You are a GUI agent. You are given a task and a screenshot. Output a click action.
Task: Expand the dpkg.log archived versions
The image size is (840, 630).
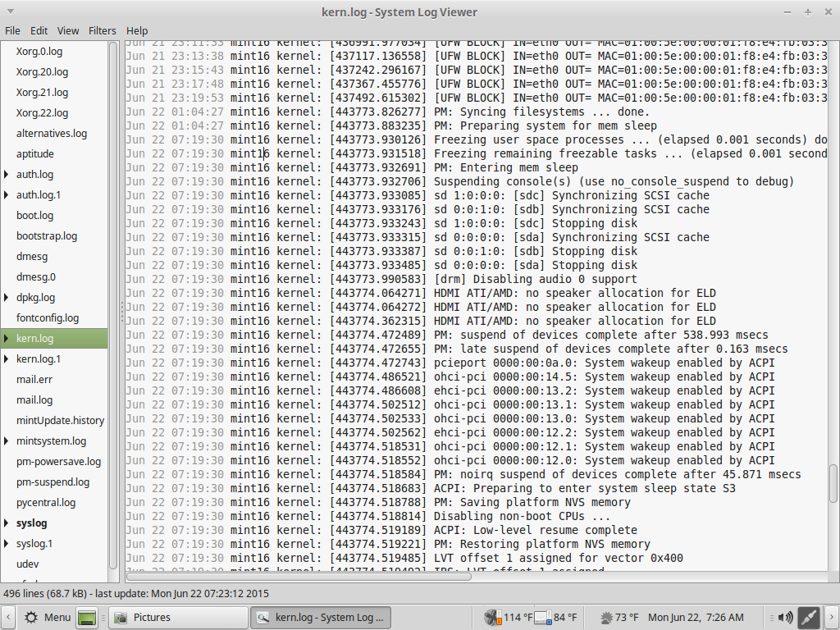click(7, 298)
